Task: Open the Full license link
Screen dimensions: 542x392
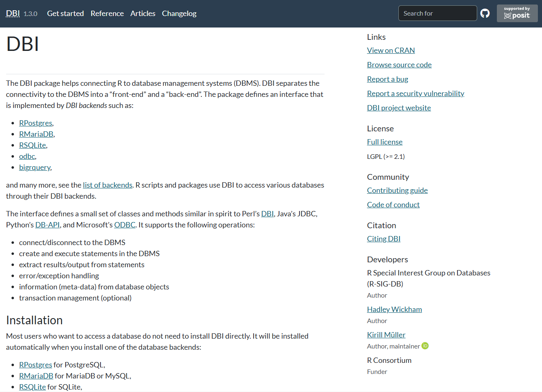Action: point(384,142)
